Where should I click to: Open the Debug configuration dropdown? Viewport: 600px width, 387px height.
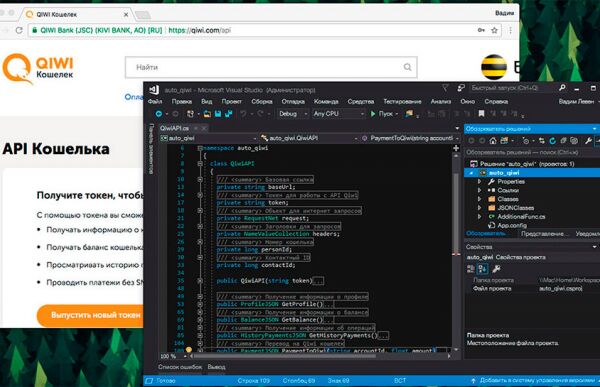(x=293, y=114)
